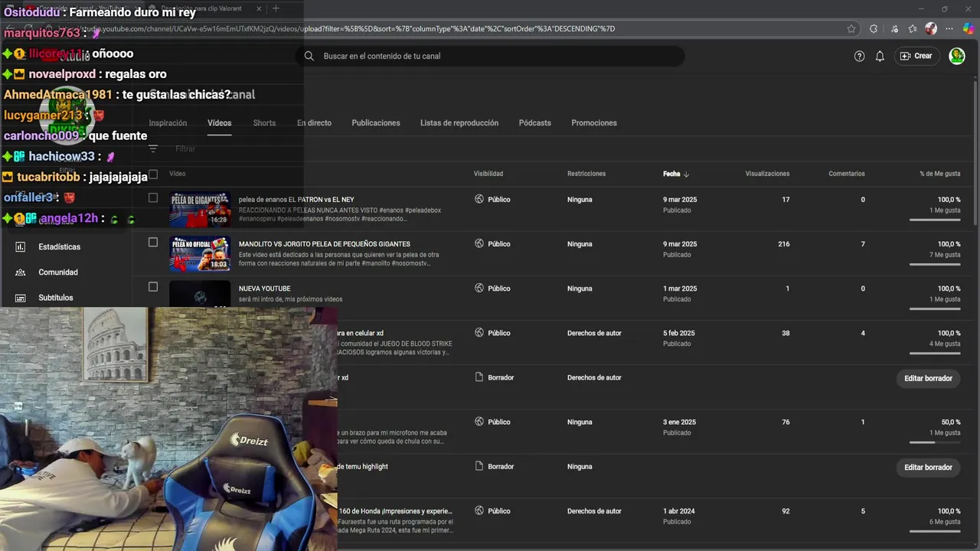Image resolution: width=980 pixels, height=551 pixels.
Task: Open video pelea de enanos EL PATRON vs EL NEY
Action: point(296,200)
